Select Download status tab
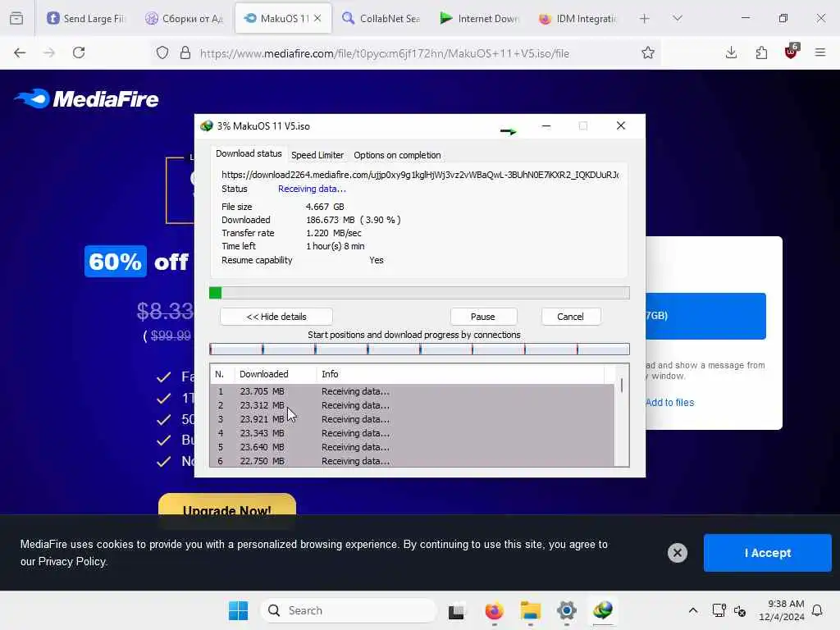 [x=249, y=153]
